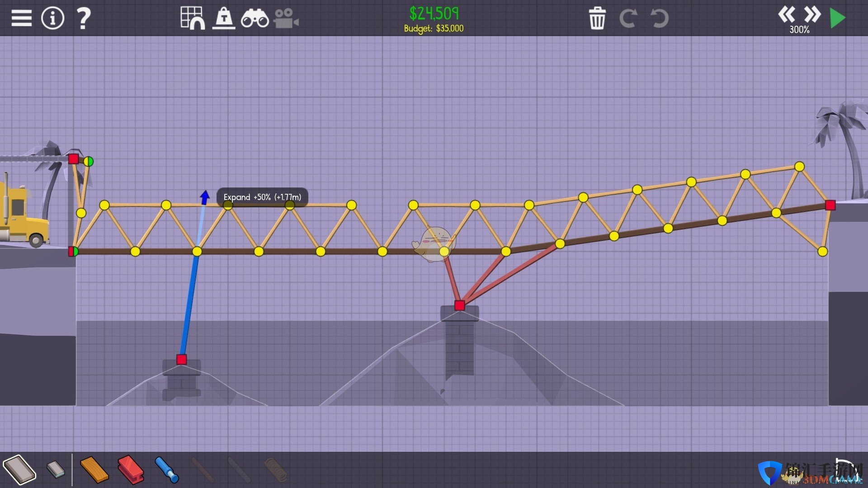Toggle the stress weight display icon
The width and height of the screenshot is (868, 488).
click(x=224, y=19)
